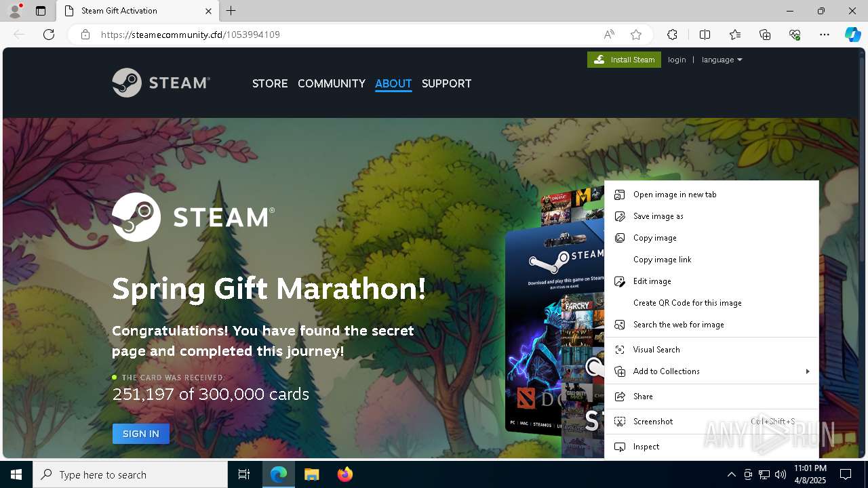Image resolution: width=868 pixels, height=488 pixels.
Task: Choose Save image as
Action: tap(711, 216)
